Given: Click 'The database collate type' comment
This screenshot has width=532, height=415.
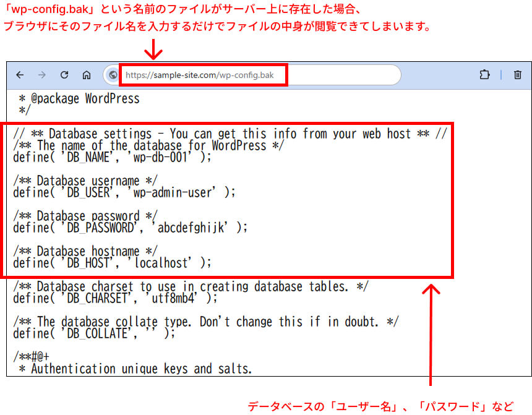Looking at the screenshot, I should coord(206,322).
